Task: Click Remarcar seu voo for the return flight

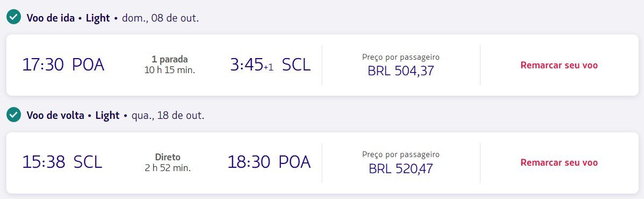Action: pyautogui.click(x=559, y=162)
